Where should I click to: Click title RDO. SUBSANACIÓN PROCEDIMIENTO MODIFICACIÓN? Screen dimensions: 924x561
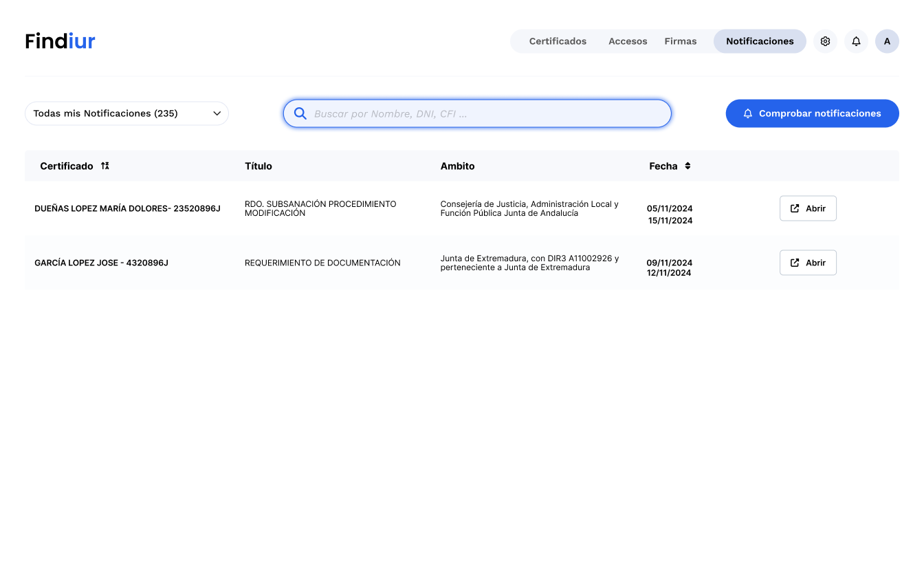(x=320, y=208)
